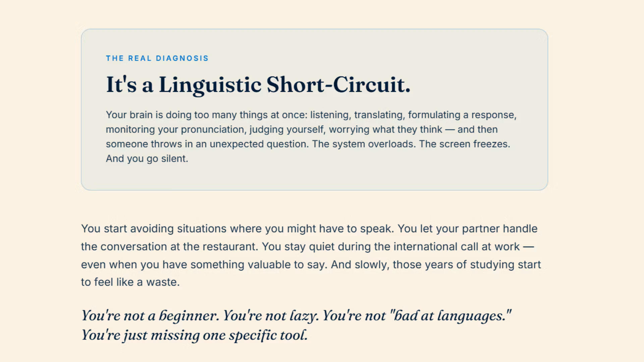Viewport: 644px width, 362px height.
Task: Click the text "to feel like a waste."
Action: click(x=130, y=282)
